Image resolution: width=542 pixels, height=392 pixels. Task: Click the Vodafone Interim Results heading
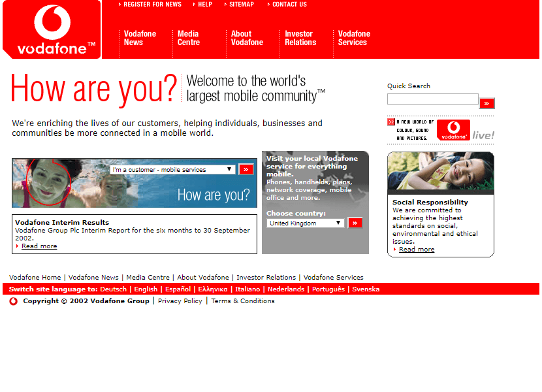click(62, 223)
